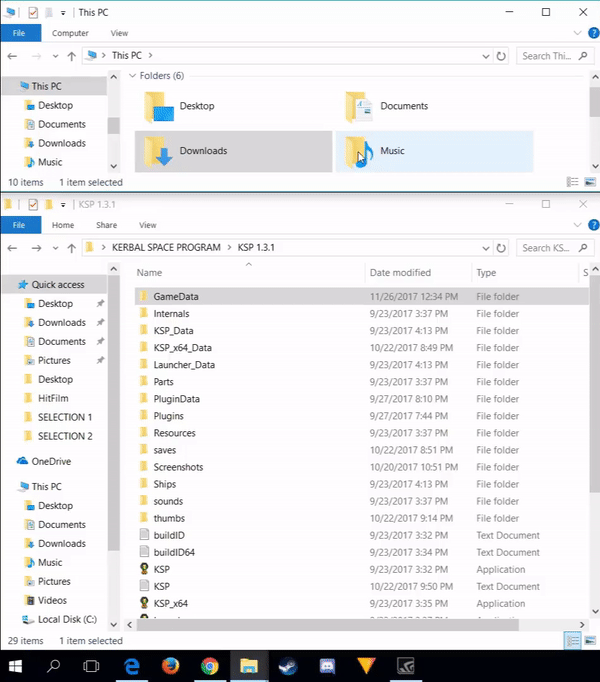600x682 pixels.
Task: Open View tab in This PC window
Action: coord(119,33)
